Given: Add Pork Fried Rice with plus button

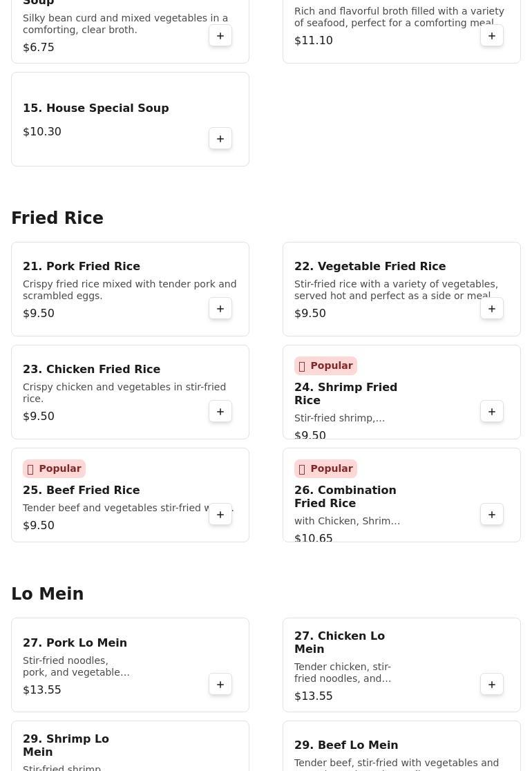Looking at the screenshot, I should point(220,309).
